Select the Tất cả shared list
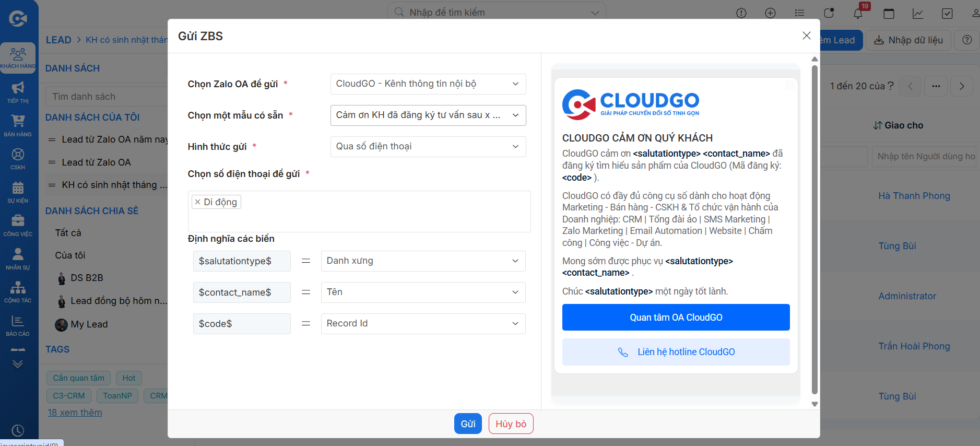The width and height of the screenshot is (980, 446). 68,233
